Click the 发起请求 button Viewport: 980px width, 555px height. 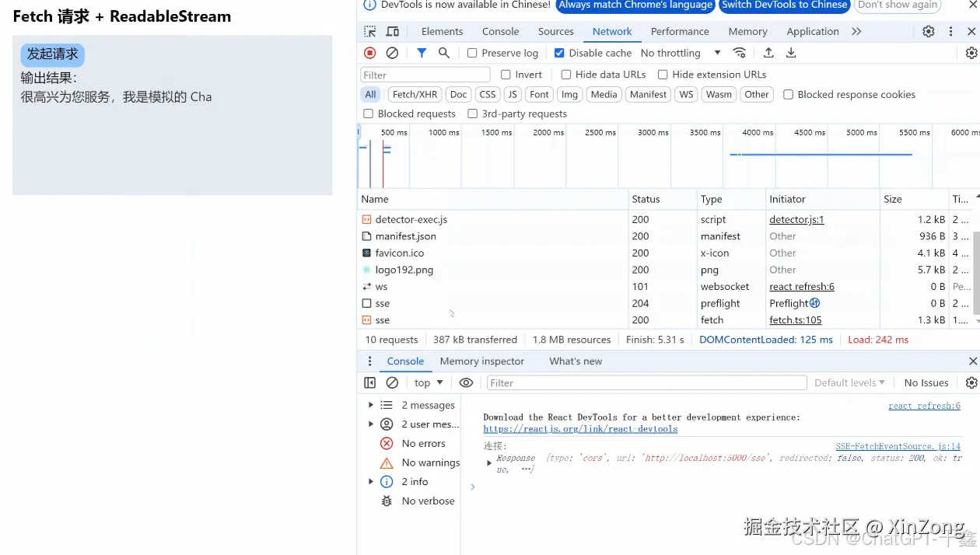point(53,54)
